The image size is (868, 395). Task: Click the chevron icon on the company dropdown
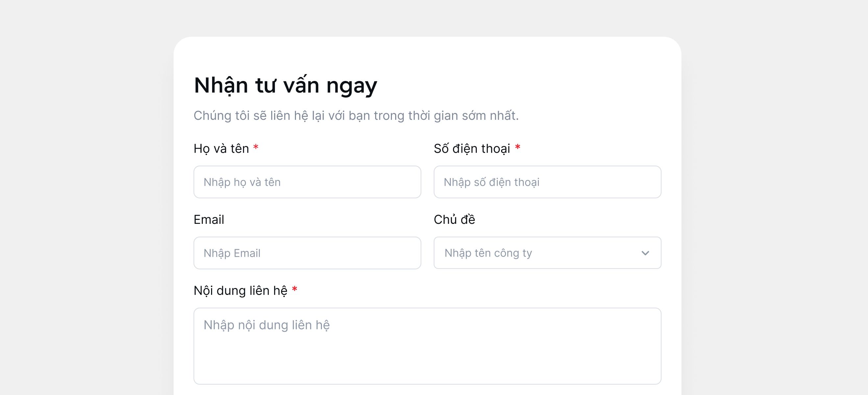coord(646,253)
